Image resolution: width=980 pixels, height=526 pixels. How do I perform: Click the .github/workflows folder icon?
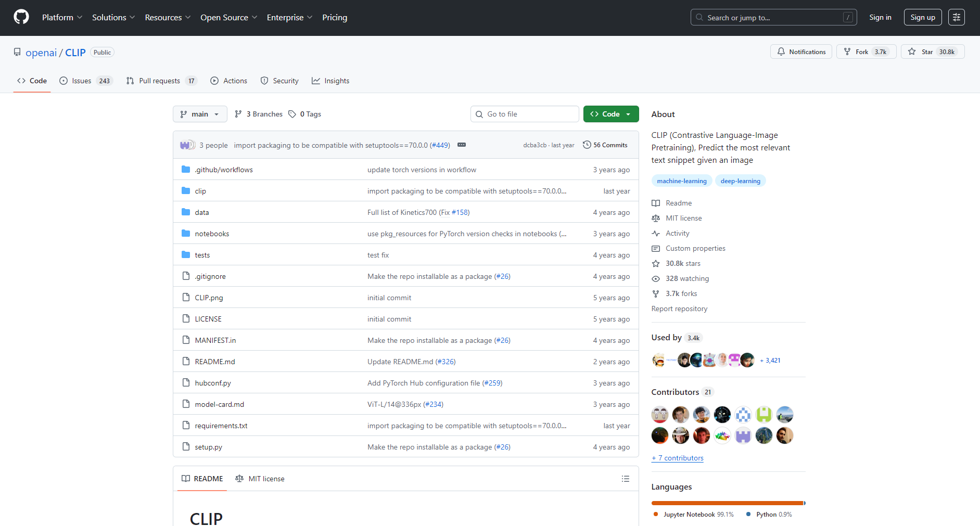186,170
